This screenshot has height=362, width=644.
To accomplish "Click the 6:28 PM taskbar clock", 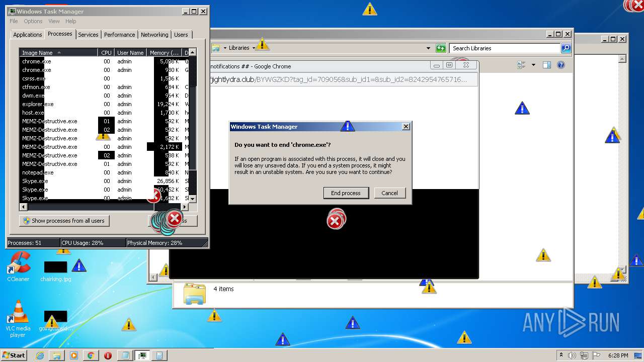I will click(x=617, y=355).
